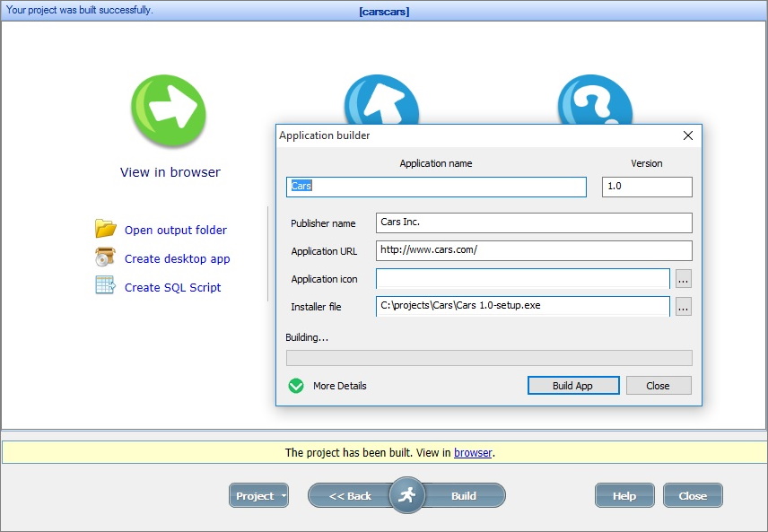
Task: Click the browser link in yellow bar
Action: pos(472,453)
